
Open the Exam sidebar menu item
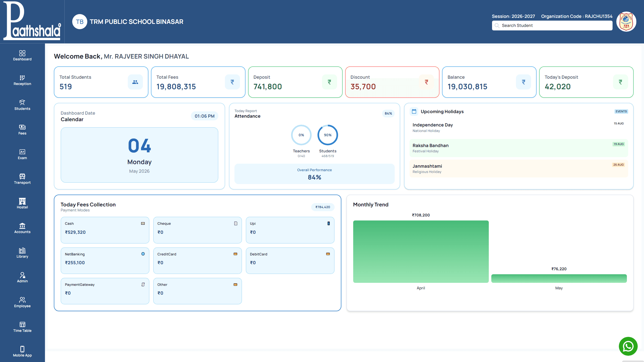pos(22,154)
